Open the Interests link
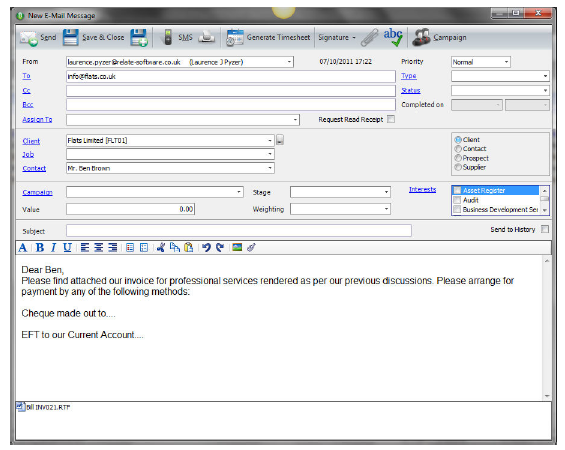565x450 pixels. coord(422,190)
